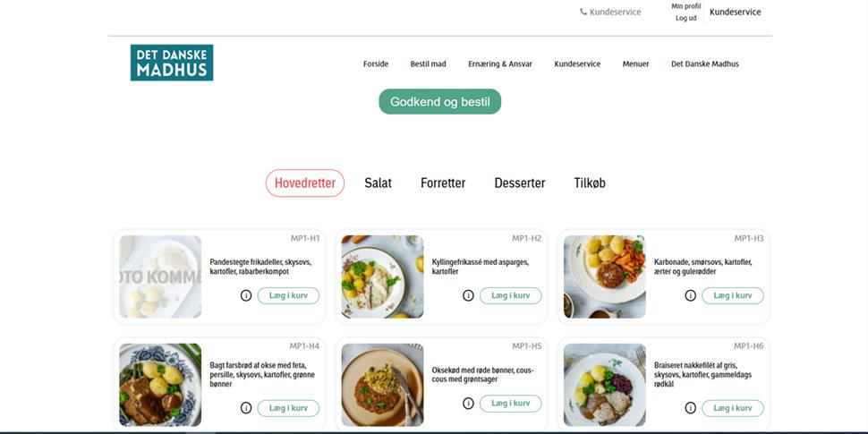
Task: Open Ernæring & Ansvar menu item
Action: (499, 64)
